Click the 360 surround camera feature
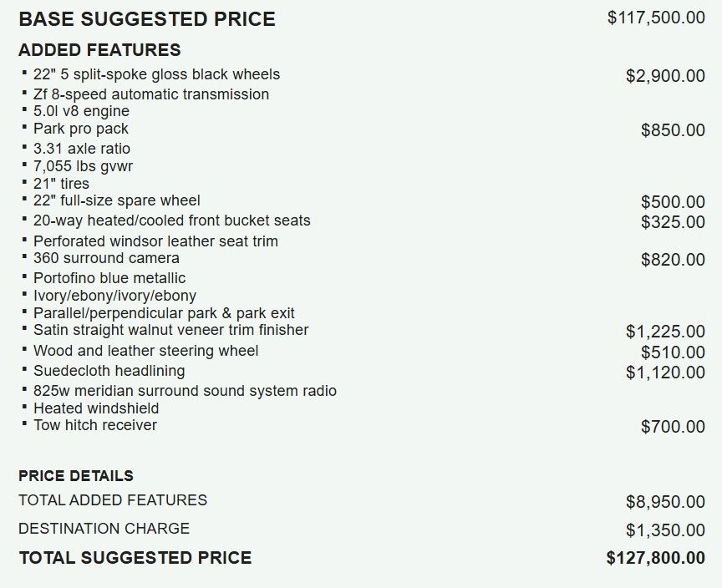Viewport: 722px width, 588px height. coord(106,258)
